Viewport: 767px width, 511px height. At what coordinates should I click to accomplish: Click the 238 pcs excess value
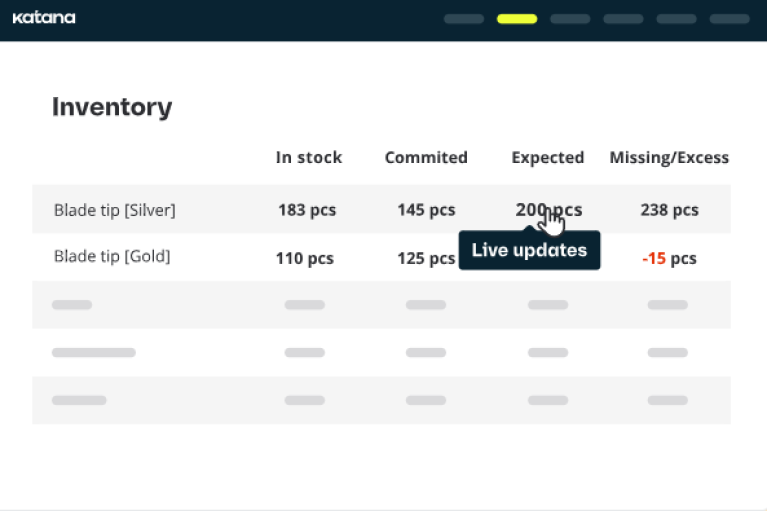[x=669, y=210]
